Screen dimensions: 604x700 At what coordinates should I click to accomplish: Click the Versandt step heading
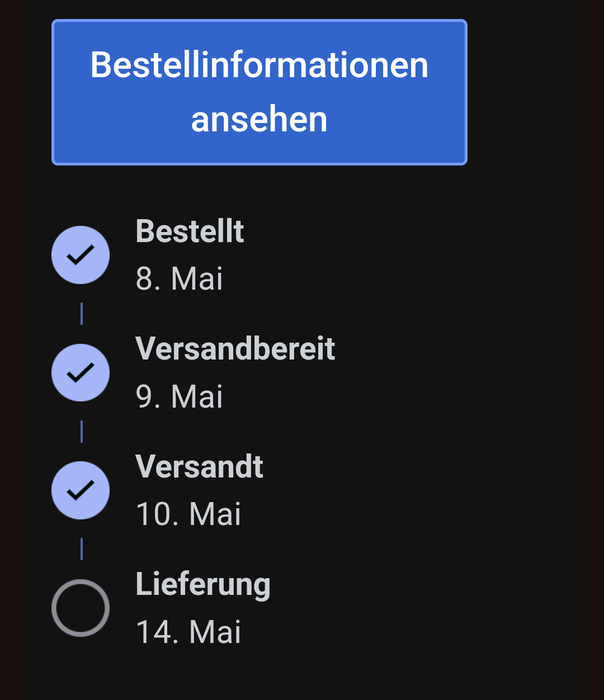(199, 467)
